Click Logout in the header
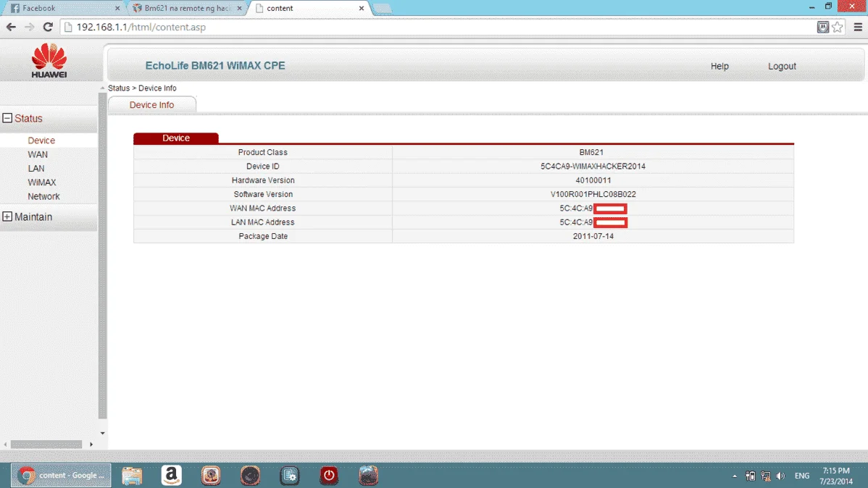Viewport: 868px width, 488px height. coord(782,66)
